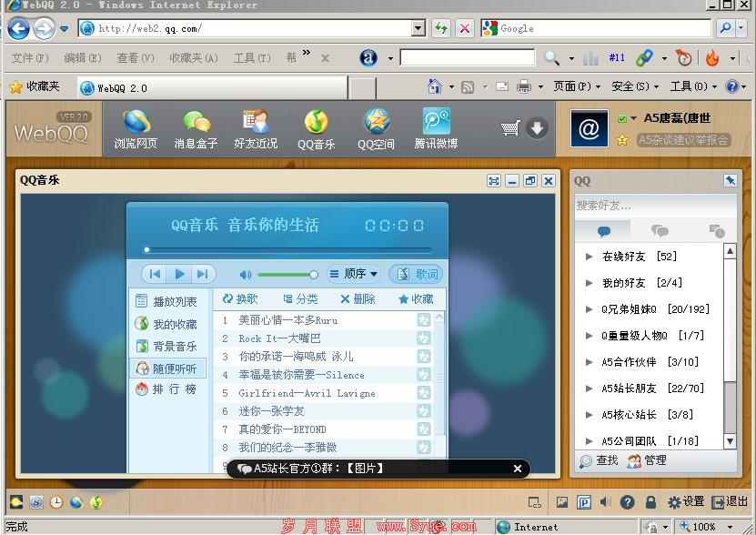This screenshot has height=535, width=756.
Task: Select 背景音乐 in the music sidebar
Action: click(166, 346)
